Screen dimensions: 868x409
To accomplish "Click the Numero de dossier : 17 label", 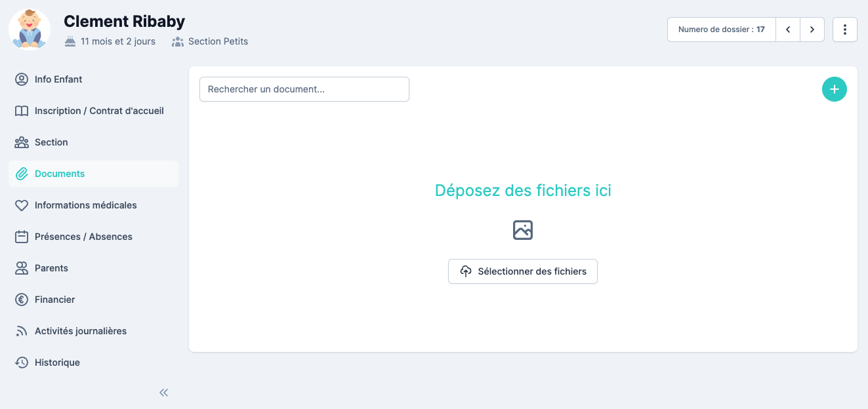I will tap(721, 29).
